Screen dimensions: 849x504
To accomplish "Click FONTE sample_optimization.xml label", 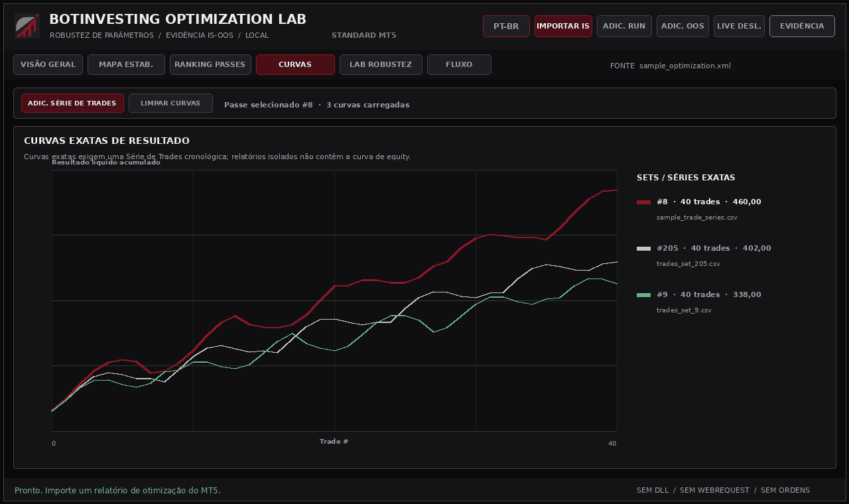I will tap(671, 66).
